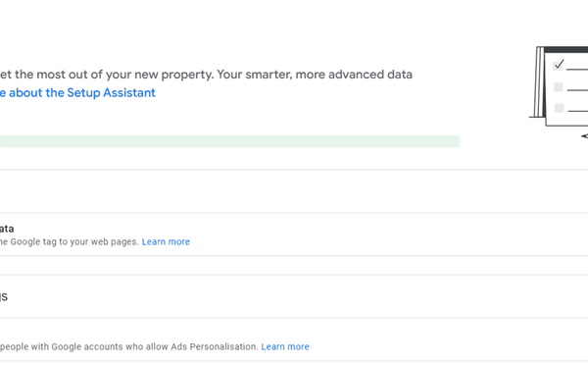This screenshot has height=365, width=588.
Task: Click the 'Google tag to your web pages' description
Action: pyautogui.click(x=70, y=241)
